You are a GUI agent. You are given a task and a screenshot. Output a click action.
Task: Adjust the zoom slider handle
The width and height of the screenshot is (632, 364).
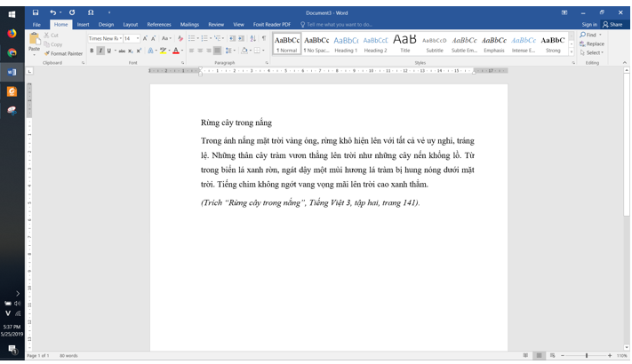[587, 355]
